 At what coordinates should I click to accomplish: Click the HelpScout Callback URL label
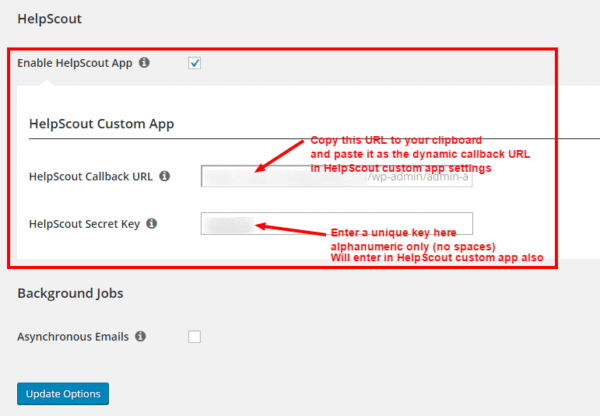[91, 176]
